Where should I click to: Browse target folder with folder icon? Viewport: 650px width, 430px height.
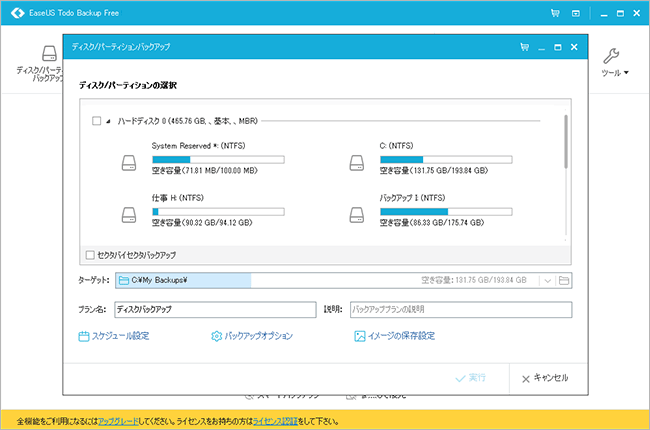(x=564, y=281)
